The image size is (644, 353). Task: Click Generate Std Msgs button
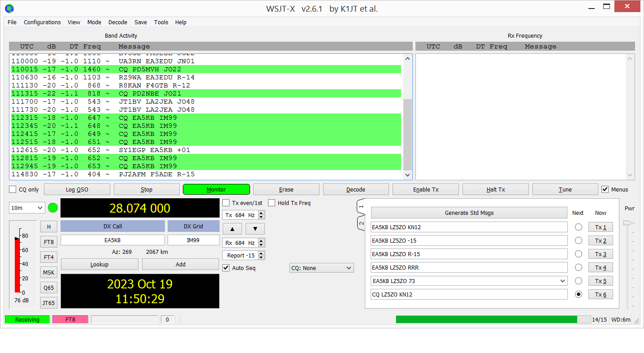click(x=469, y=213)
